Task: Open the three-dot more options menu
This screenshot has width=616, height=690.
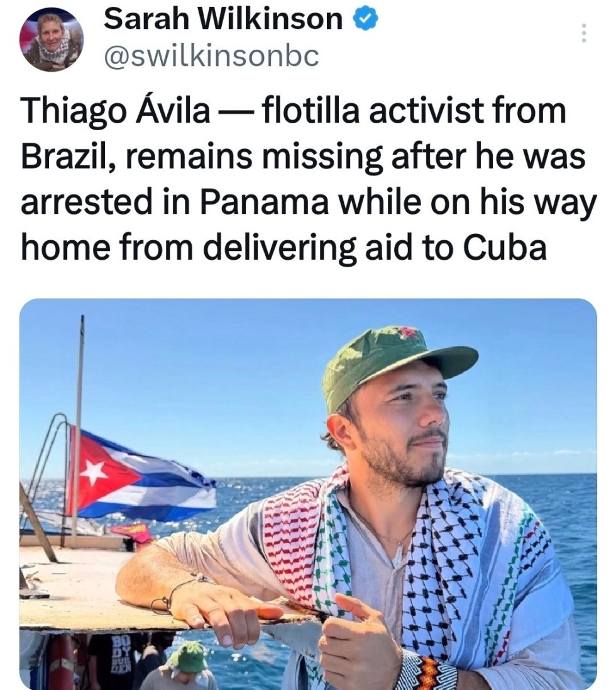Action: point(583,33)
